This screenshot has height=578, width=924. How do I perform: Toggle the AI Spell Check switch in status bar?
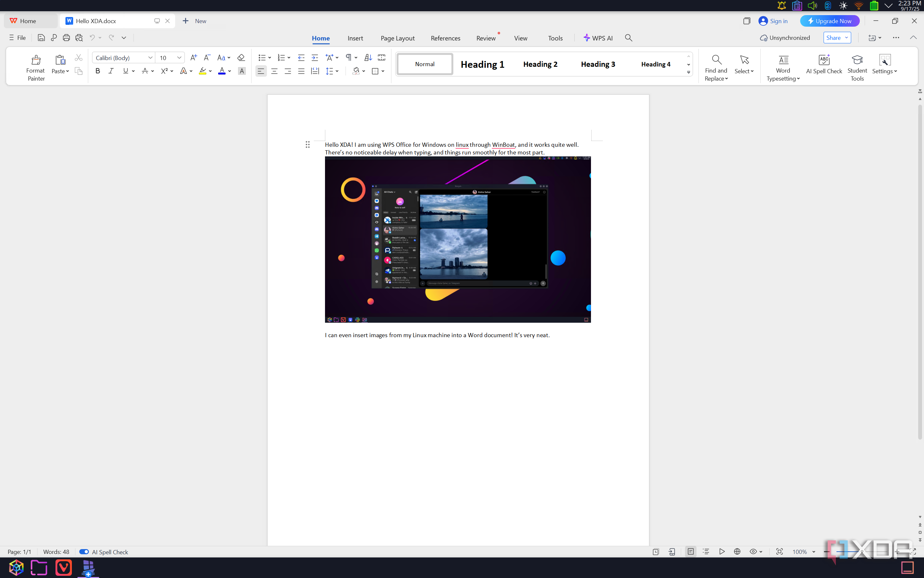tap(84, 552)
